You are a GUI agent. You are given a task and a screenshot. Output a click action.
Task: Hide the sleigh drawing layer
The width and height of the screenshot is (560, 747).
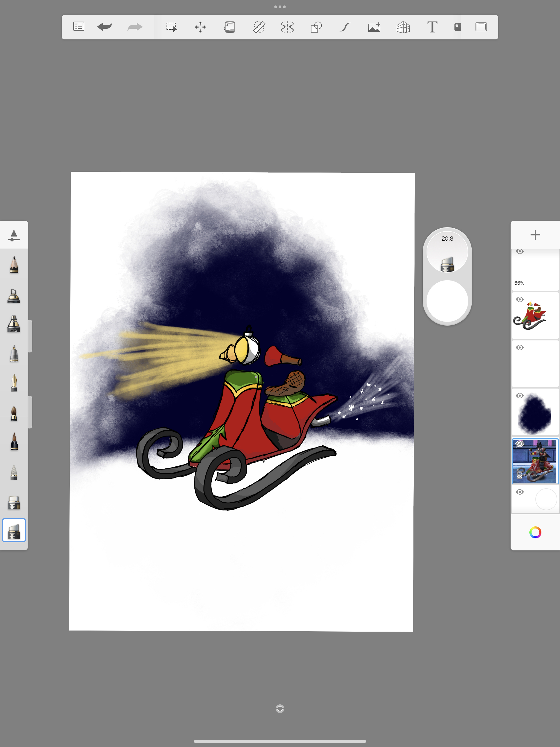(x=520, y=300)
